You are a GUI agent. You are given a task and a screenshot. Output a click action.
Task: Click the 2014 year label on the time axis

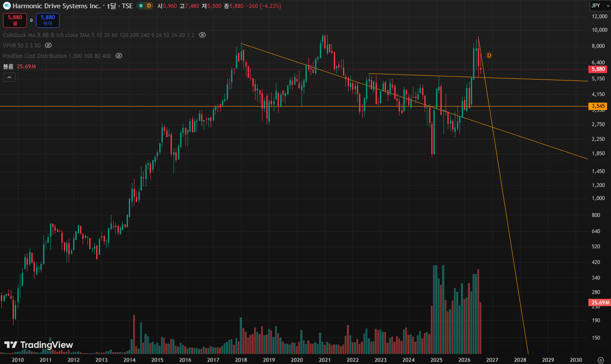pos(129,360)
